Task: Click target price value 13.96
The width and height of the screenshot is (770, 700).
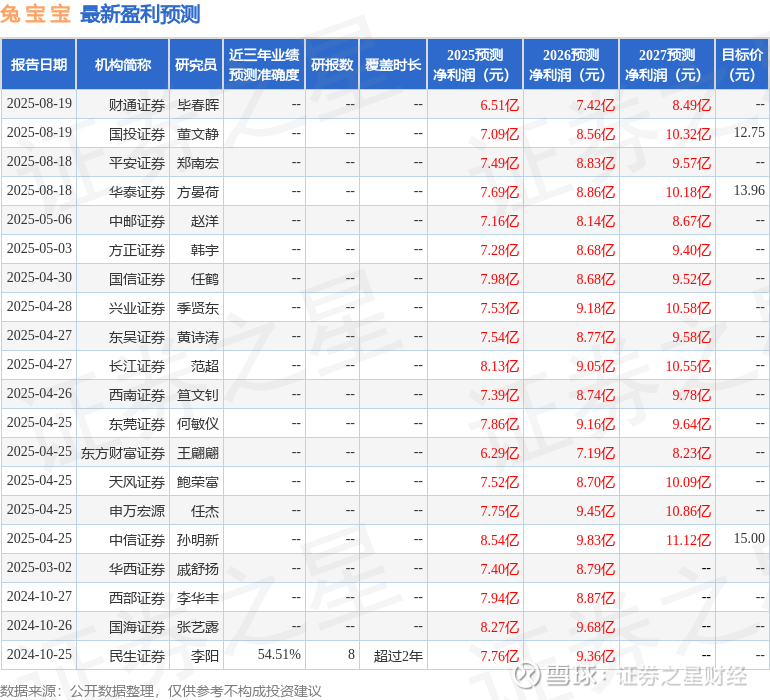Action: point(749,190)
